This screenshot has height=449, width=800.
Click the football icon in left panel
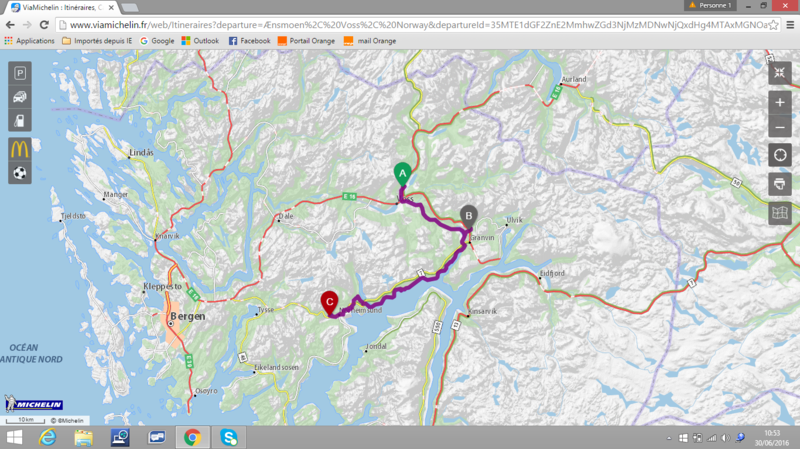click(20, 173)
